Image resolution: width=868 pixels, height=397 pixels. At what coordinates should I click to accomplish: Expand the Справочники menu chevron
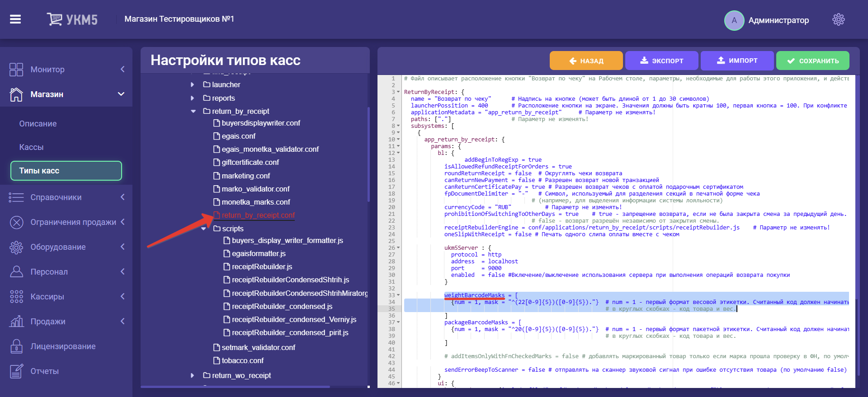point(123,197)
